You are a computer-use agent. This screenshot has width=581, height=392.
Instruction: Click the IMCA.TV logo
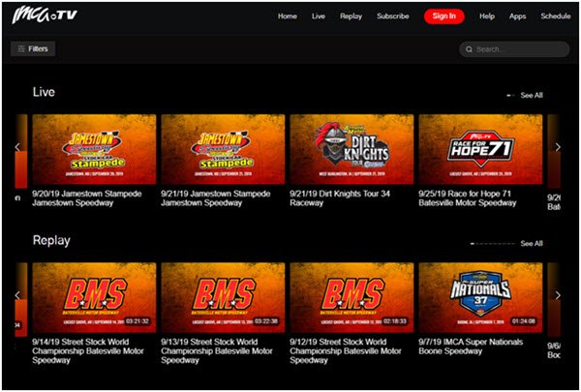(45, 15)
